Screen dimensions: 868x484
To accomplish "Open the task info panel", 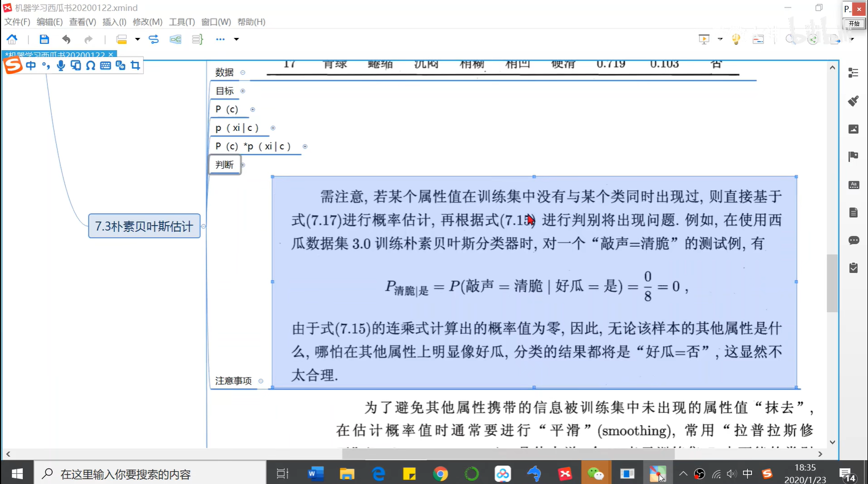I will pos(854,268).
